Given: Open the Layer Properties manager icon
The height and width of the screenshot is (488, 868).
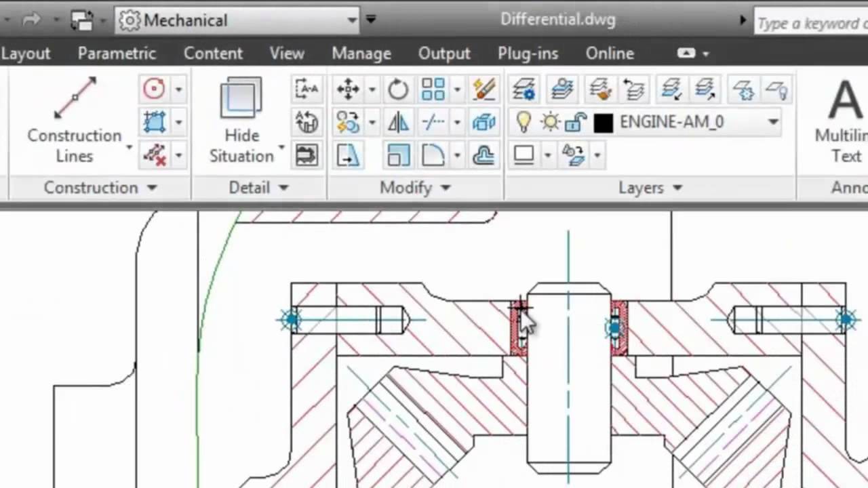Looking at the screenshot, I should click(x=524, y=89).
